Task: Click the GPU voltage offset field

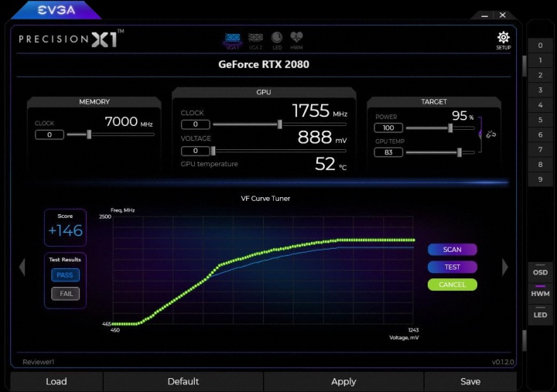Action: pyautogui.click(x=196, y=151)
